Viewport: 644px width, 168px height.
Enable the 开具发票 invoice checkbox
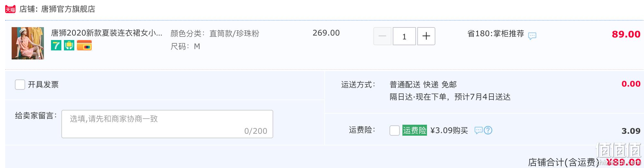(x=20, y=85)
